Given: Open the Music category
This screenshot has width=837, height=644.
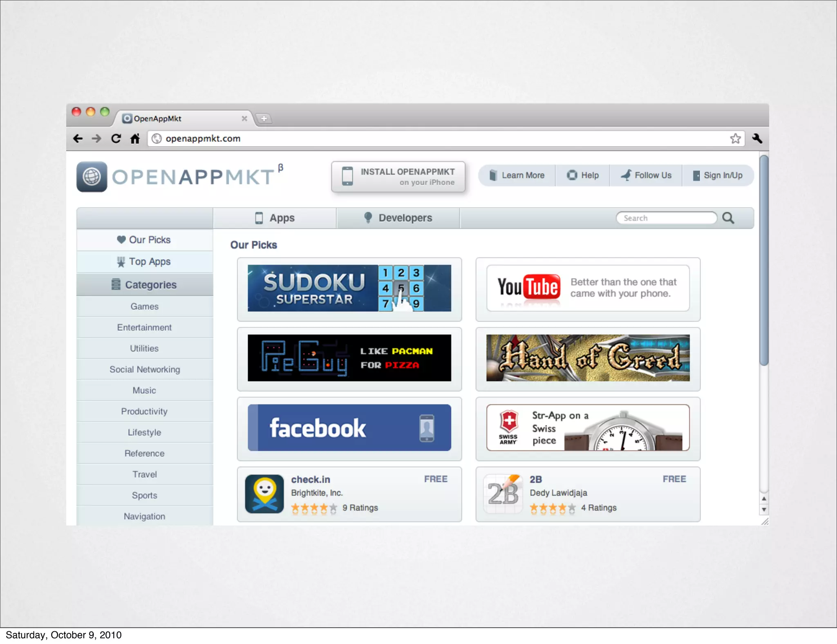Looking at the screenshot, I should (144, 390).
